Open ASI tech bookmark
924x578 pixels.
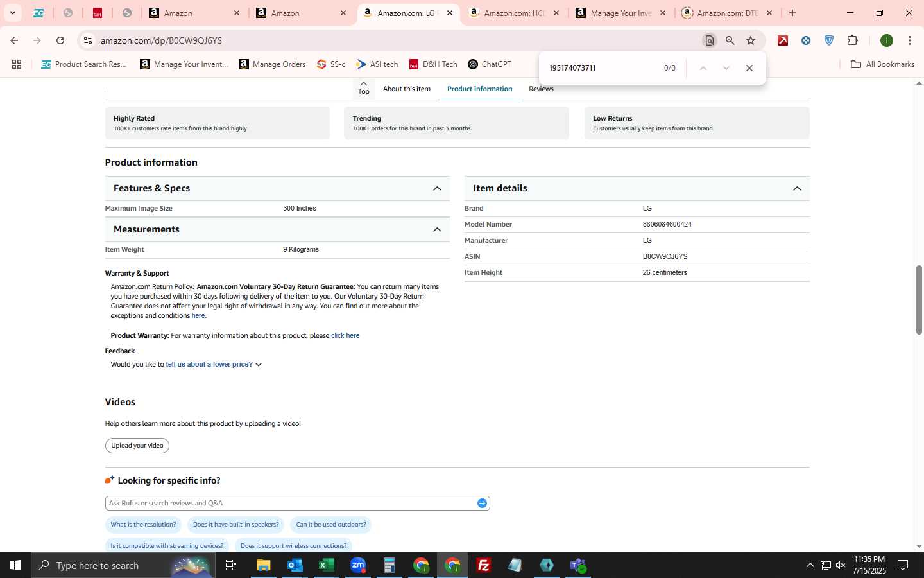tap(377, 64)
